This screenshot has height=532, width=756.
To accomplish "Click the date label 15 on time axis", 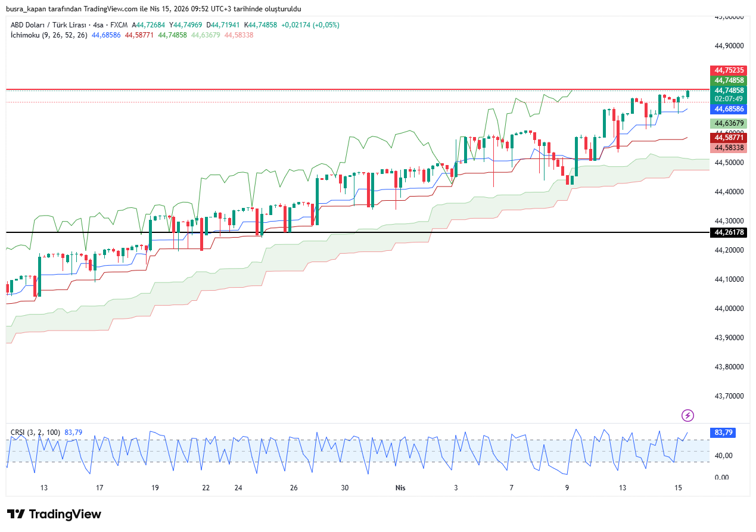I will [x=678, y=488].
